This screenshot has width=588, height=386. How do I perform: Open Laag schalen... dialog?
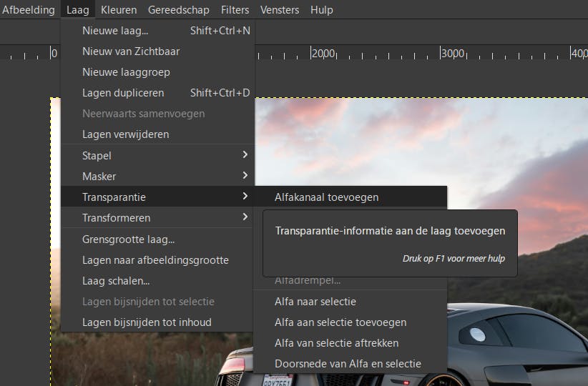click(157, 281)
